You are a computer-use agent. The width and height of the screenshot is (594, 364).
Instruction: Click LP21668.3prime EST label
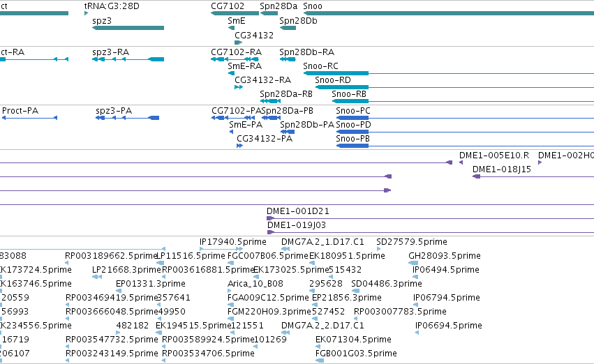[126, 270]
